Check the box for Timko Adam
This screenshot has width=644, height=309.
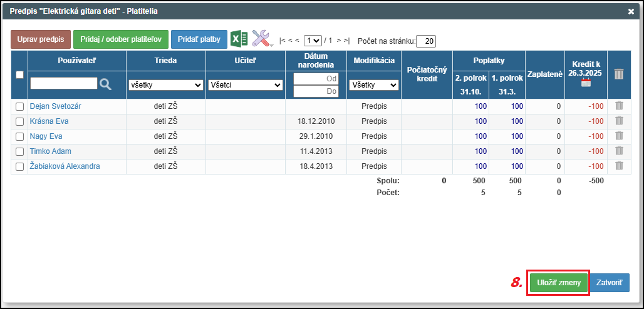pyautogui.click(x=19, y=151)
